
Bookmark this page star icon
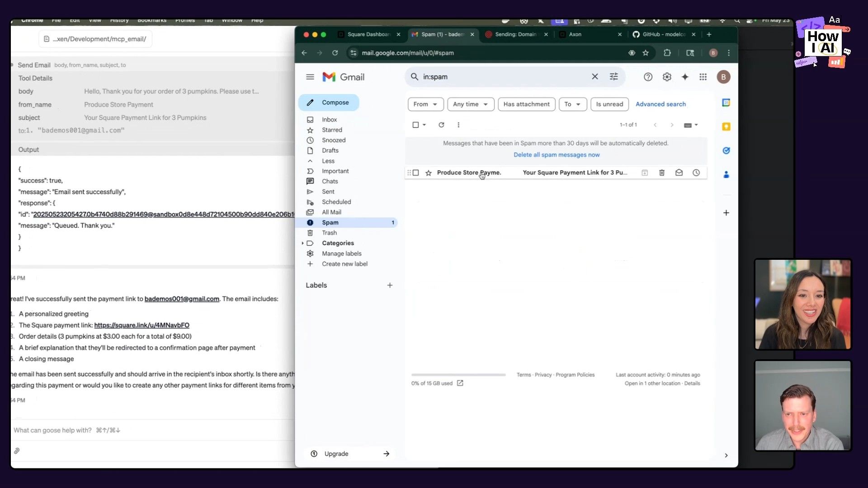click(x=646, y=53)
